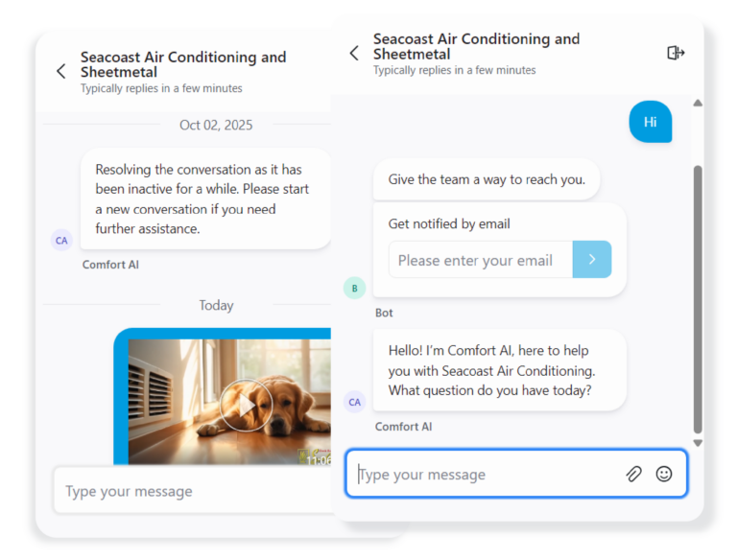Play the golden retriever video
This screenshot has width=737, height=560.
[245, 404]
